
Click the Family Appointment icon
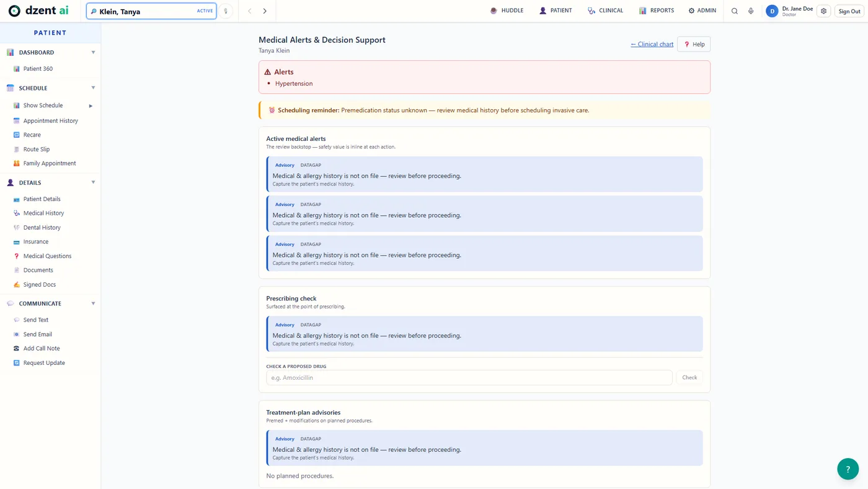[17, 164]
